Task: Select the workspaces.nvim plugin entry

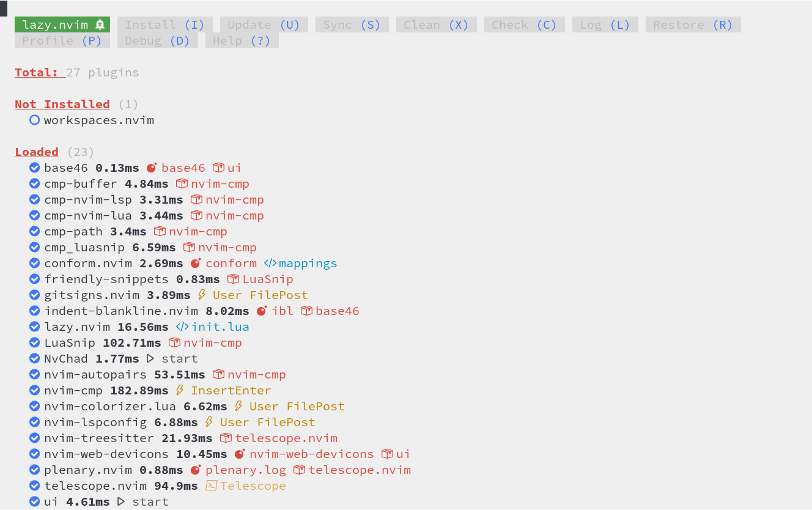Action: tap(99, 120)
